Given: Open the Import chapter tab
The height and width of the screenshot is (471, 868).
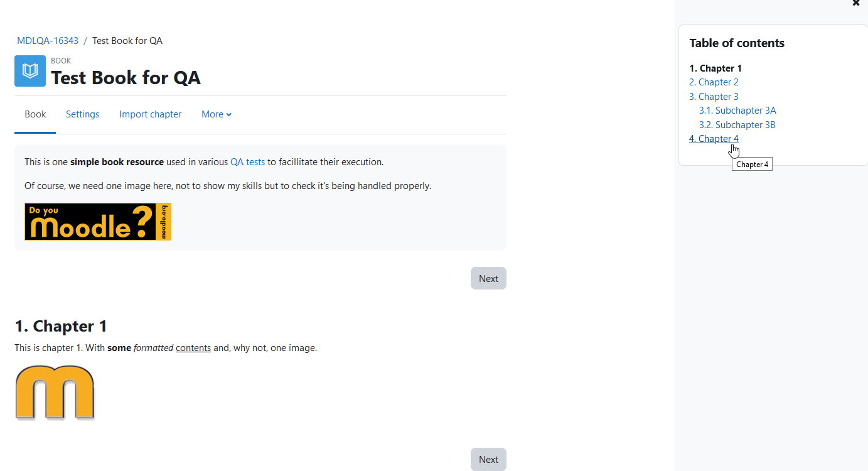Looking at the screenshot, I should [151, 114].
